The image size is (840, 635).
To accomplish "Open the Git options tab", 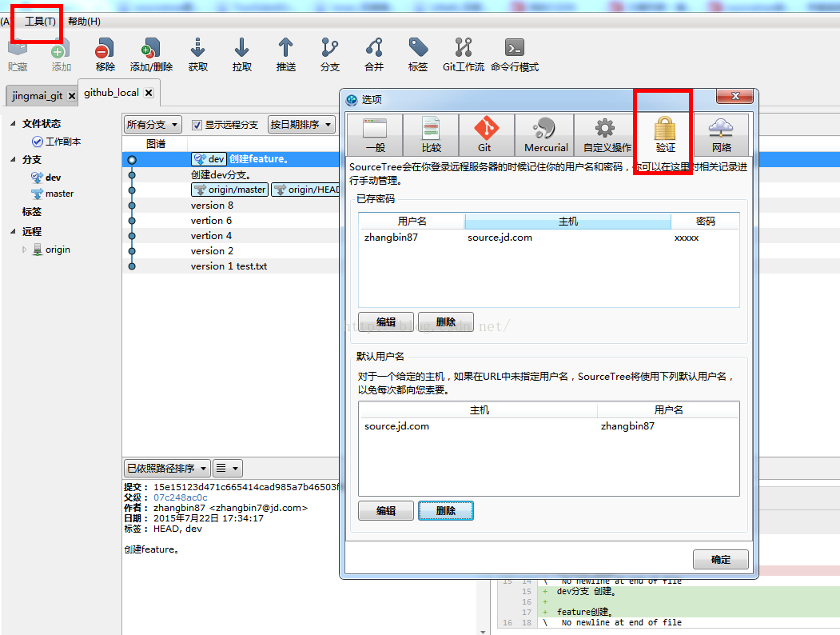I will (x=487, y=134).
